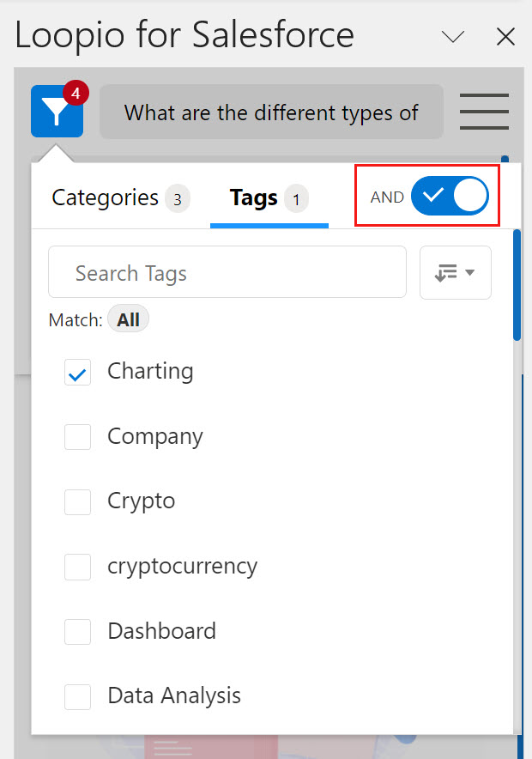This screenshot has width=532, height=759.
Task: Click the Dashboard label text
Action: 161,631
